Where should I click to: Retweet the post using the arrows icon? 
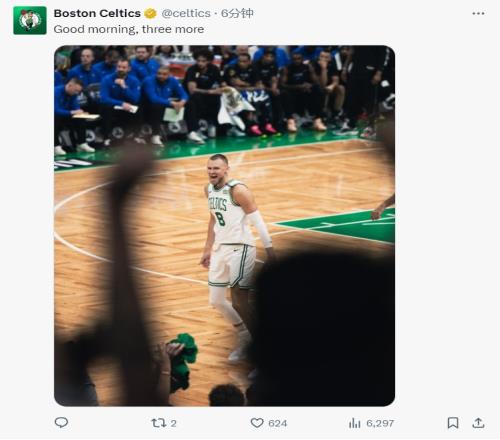point(159,423)
